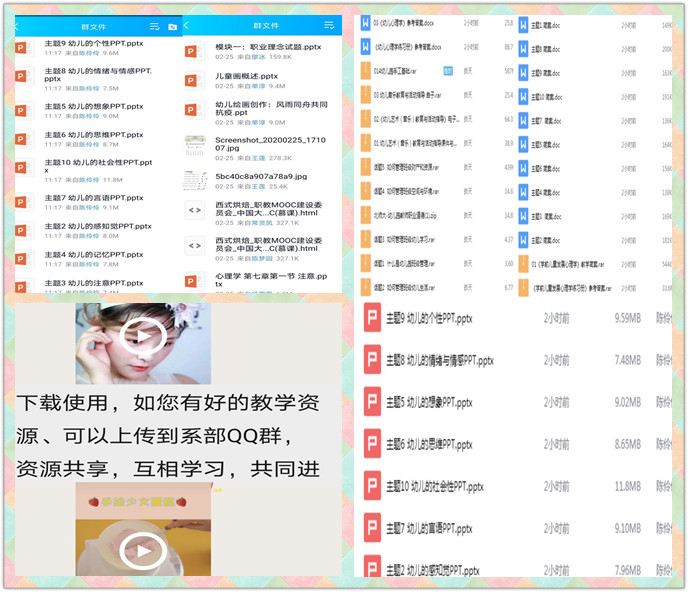This screenshot has height=592, width=688.
Task: Click the folder icon in left header
Action: coord(172,25)
